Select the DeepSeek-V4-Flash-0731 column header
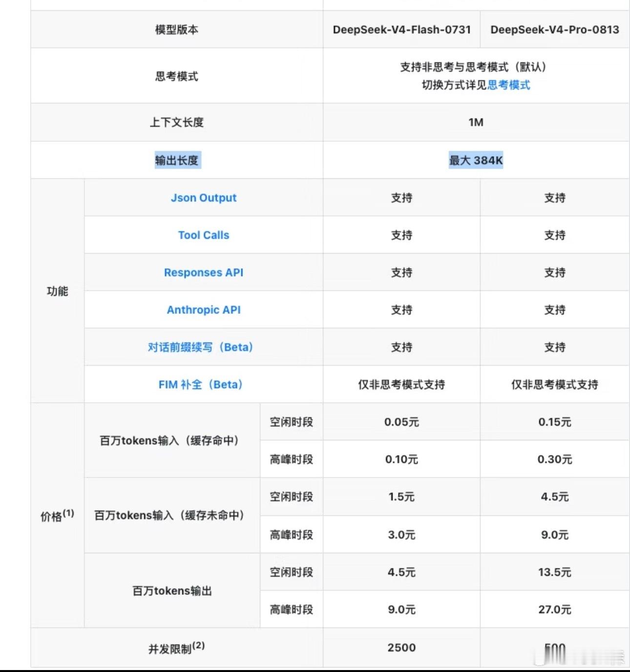630x672 pixels. click(x=402, y=30)
